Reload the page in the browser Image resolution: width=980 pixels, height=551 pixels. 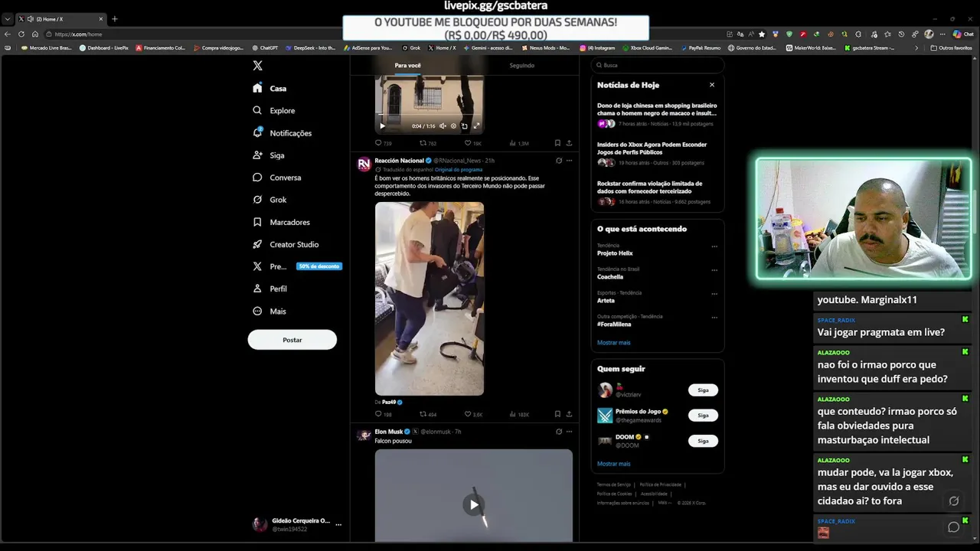coord(21,34)
